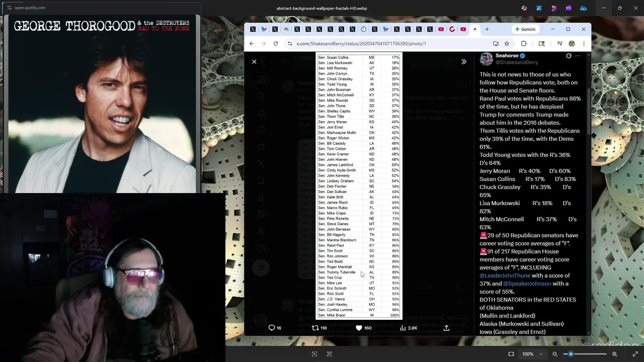Screen dimensions: 644x362
Task: Switch to the first YouTube tab
Action: 441,29
